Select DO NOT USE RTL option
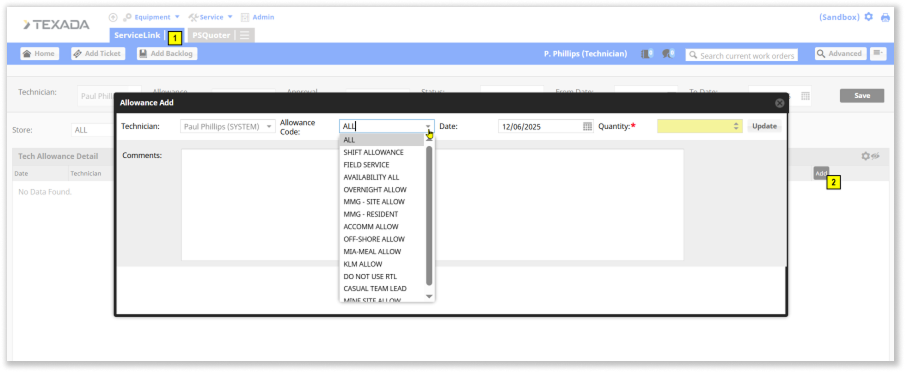The image size is (905, 372). 382,276
